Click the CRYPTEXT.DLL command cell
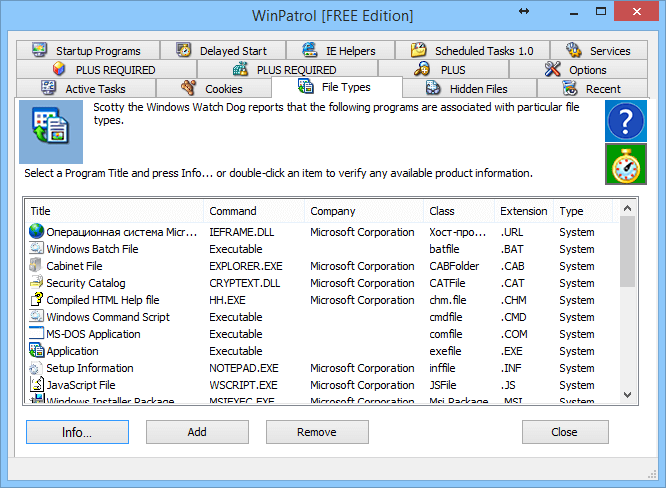Viewport: 666px width, 488px height. click(x=245, y=283)
